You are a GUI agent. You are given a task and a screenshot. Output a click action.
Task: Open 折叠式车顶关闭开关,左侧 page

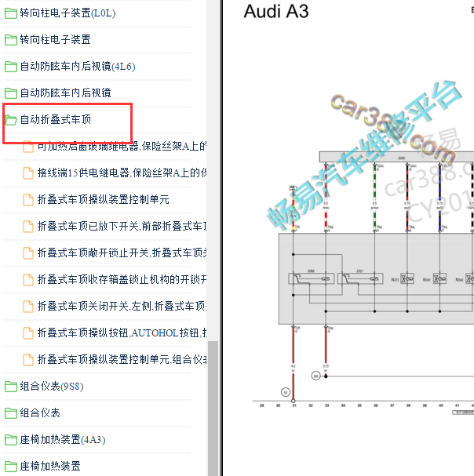click(122, 307)
